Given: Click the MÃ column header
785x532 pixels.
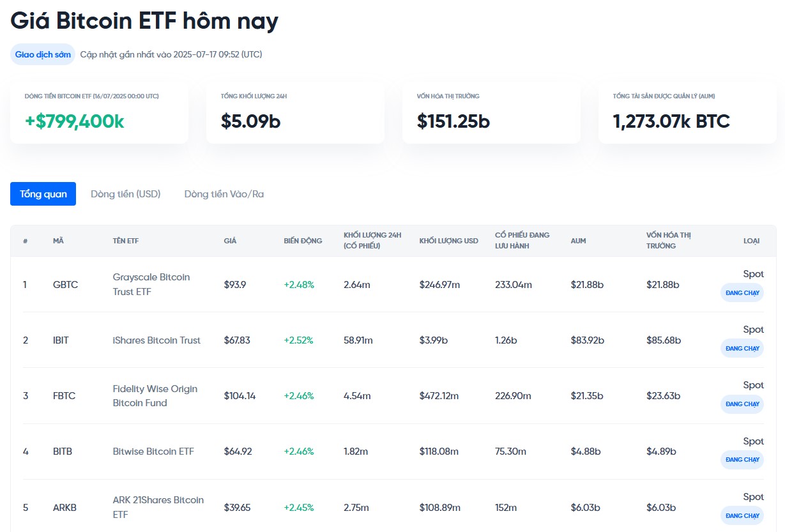Looking at the screenshot, I should tap(58, 241).
